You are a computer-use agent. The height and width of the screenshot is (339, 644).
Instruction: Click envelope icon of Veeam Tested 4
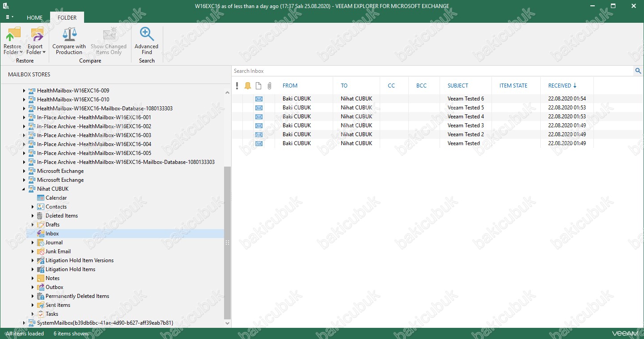(x=259, y=117)
